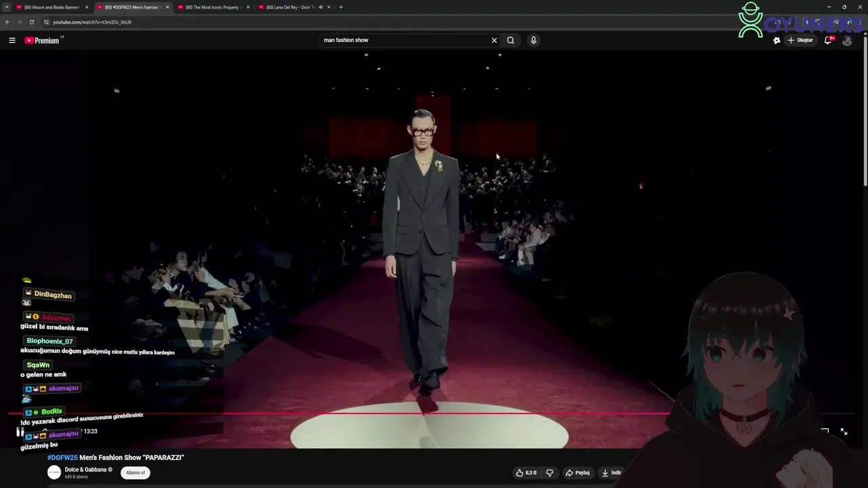Open the Oluştur create button
The image size is (868, 488).
click(800, 40)
